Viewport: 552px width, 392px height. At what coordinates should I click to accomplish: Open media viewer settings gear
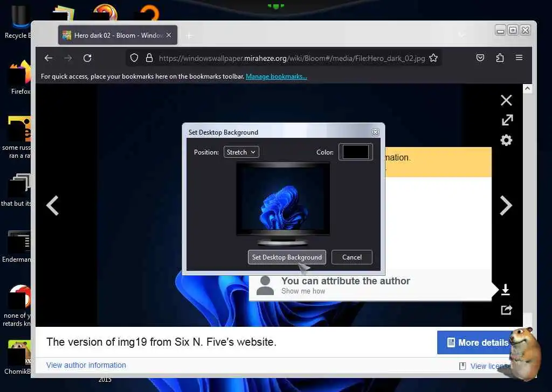(x=506, y=141)
